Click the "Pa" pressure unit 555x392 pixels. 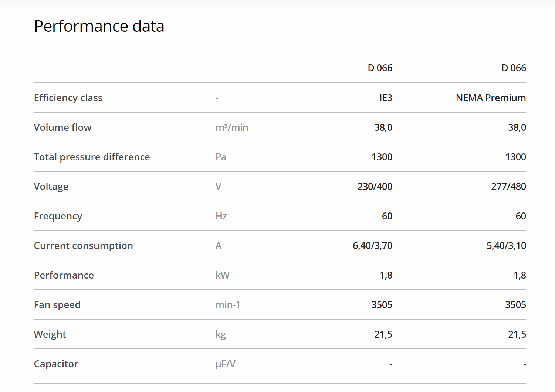coord(221,157)
